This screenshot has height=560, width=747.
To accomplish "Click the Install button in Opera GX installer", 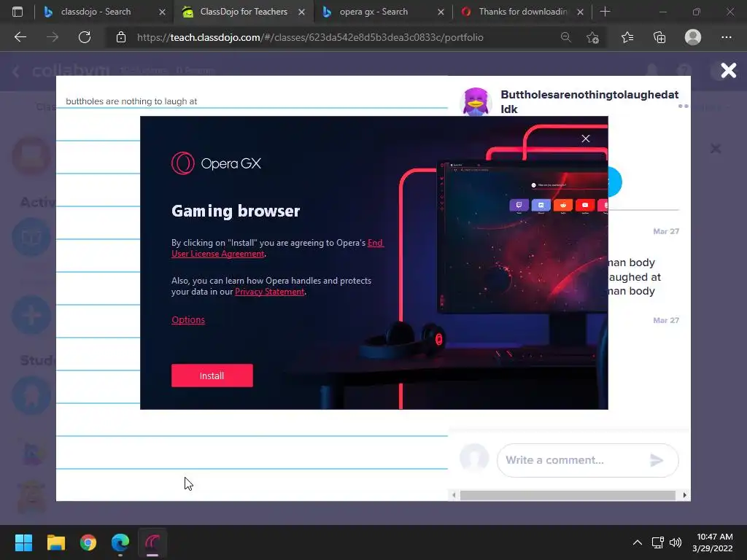I will (x=212, y=376).
